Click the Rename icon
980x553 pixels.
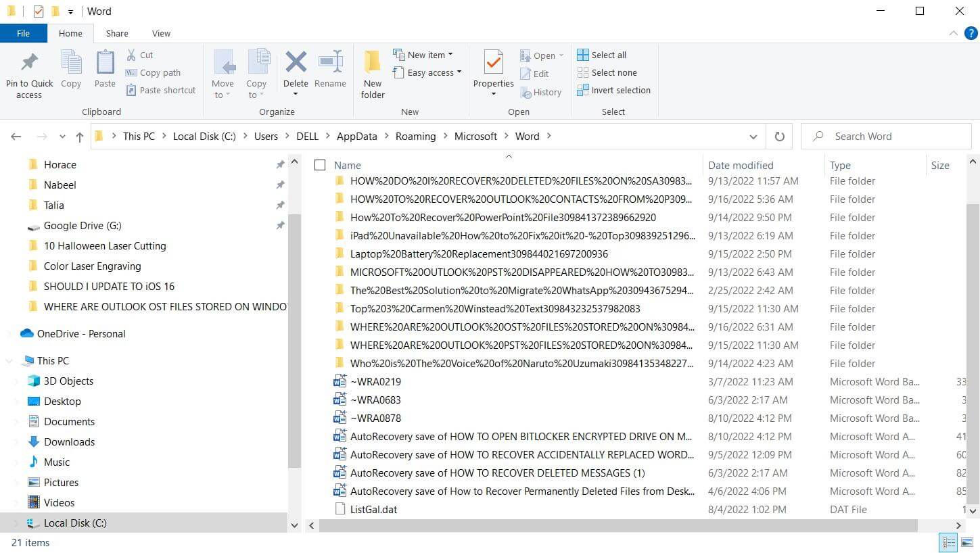pyautogui.click(x=330, y=62)
